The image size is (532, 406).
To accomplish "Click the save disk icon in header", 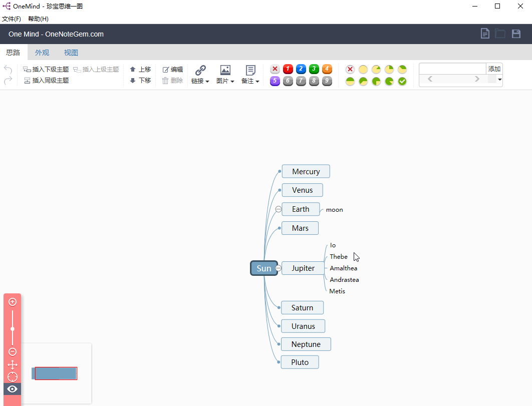I will click(516, 34).
